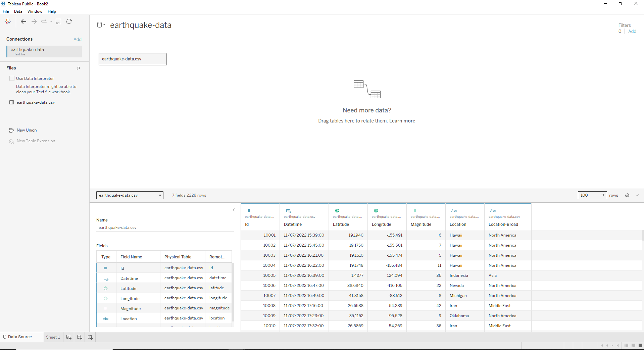
Task: Click the Michigan location cell
Action: click(465, 296)
